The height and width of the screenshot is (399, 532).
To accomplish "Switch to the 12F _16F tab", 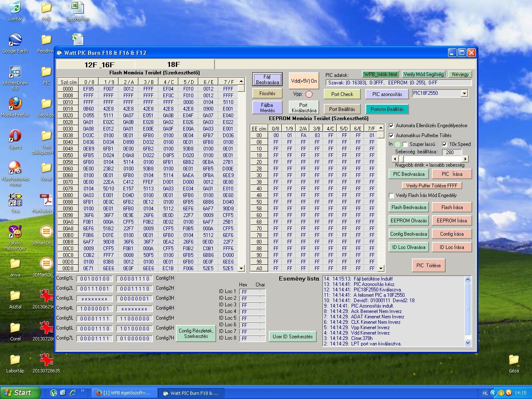I will tap(99, 64).
